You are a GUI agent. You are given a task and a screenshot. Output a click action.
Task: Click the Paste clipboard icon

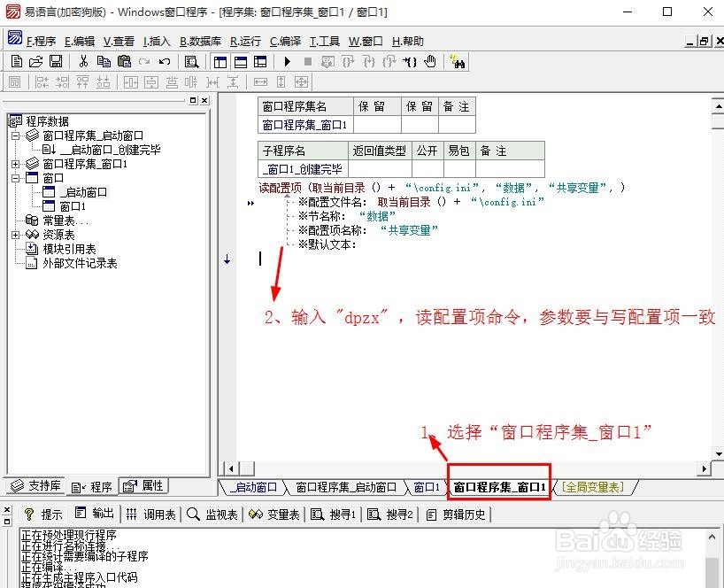click(x=124, y=61)
